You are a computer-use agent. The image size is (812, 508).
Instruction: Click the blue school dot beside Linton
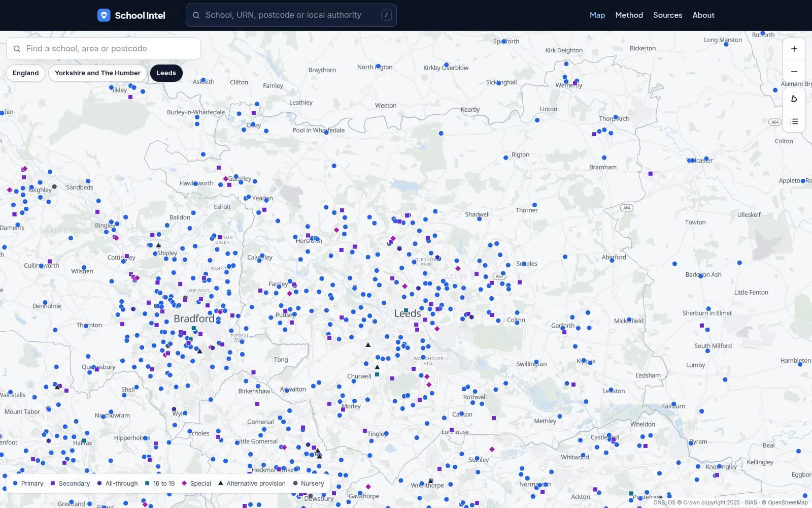[x=537, y=120]
